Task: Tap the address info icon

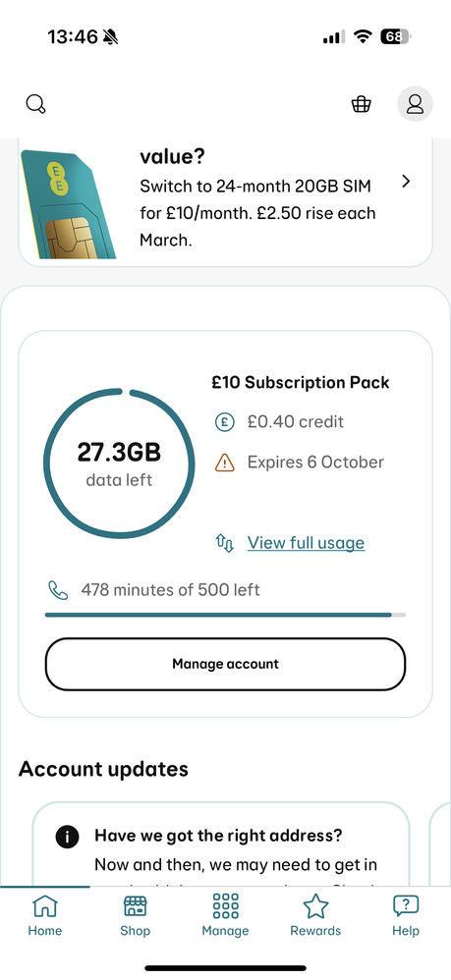Action: 67,837
